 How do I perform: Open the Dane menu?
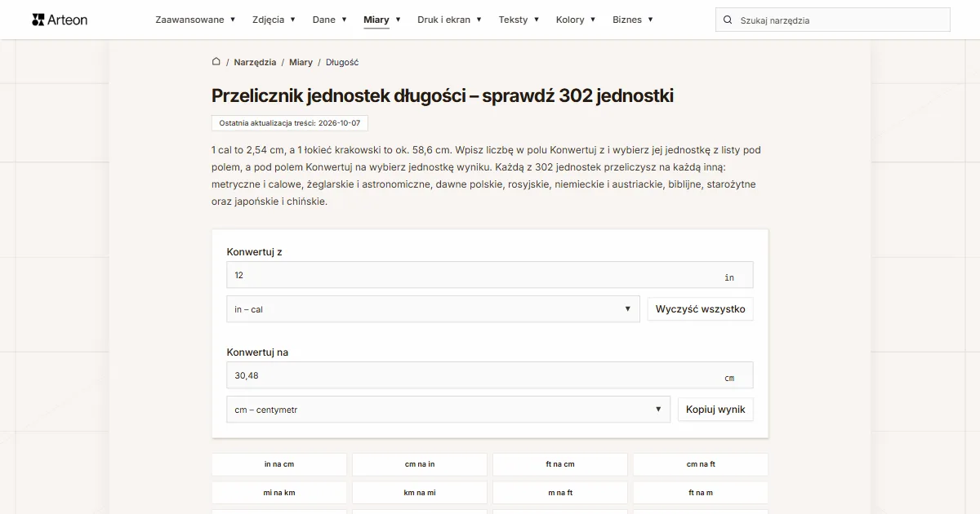click(x=329, y=20)
